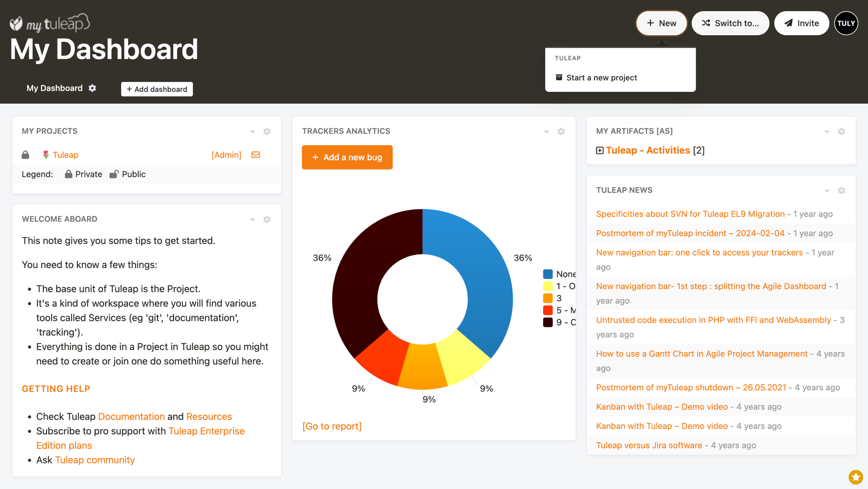Collapse the Trackers Analytics widget arrow
Image resolution: width=868 pixels, height=489 pixels.
point(547,132)
